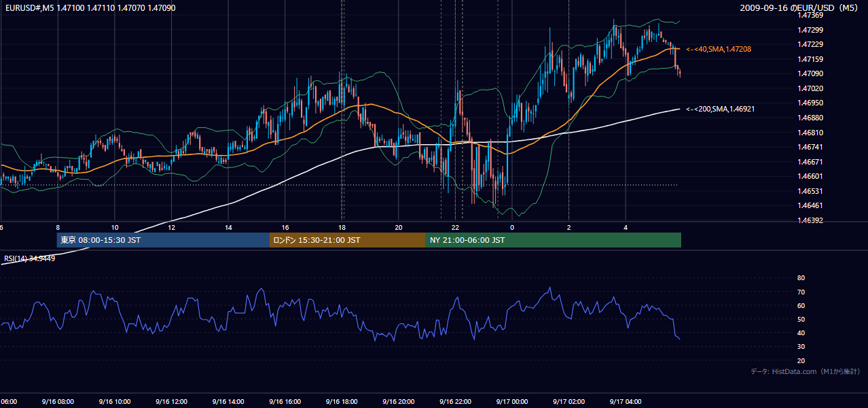Click price axis value 1.46741
This screenshot has width=868, height=408.
pos(810,147)
